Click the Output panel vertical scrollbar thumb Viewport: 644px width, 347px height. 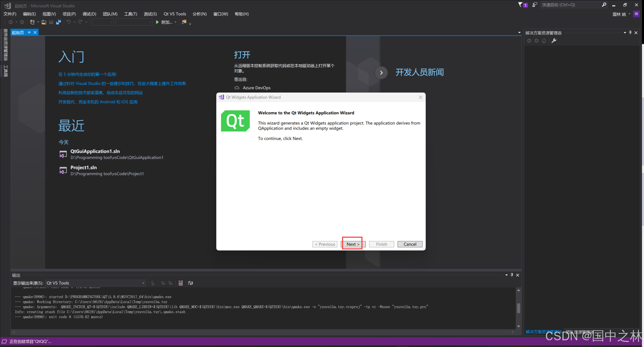pos(519,308)
